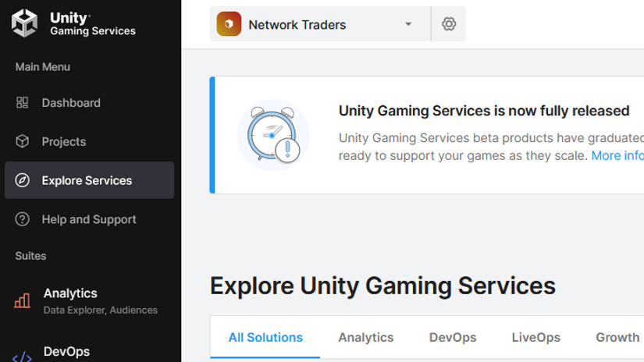
Task: Click 'Unity Gaming Services is now fully released' heading
Action: pyautogui.click(x=484, y=111)
